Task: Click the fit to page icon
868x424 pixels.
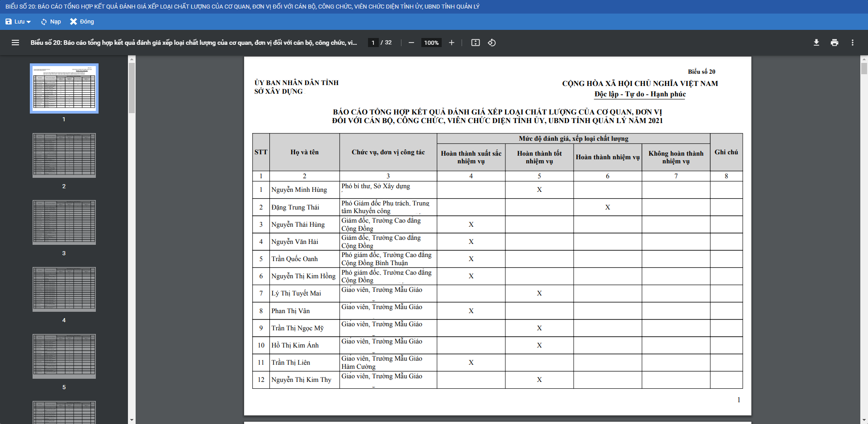Action: click(475, 43)
